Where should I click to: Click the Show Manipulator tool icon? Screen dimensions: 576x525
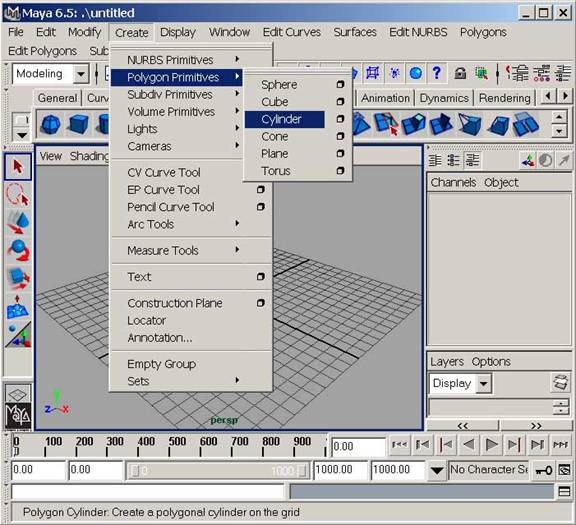tap(18, 334)
